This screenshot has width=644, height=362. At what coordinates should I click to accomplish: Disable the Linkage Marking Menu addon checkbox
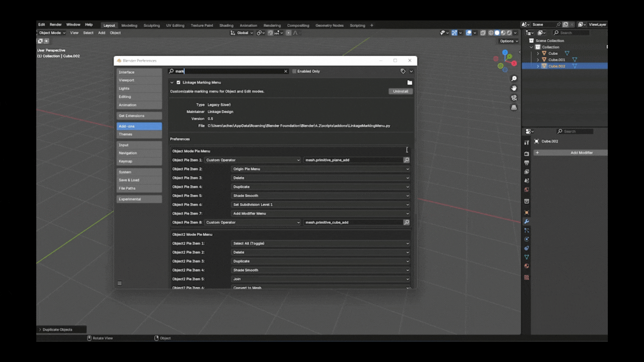coord(178,82)
